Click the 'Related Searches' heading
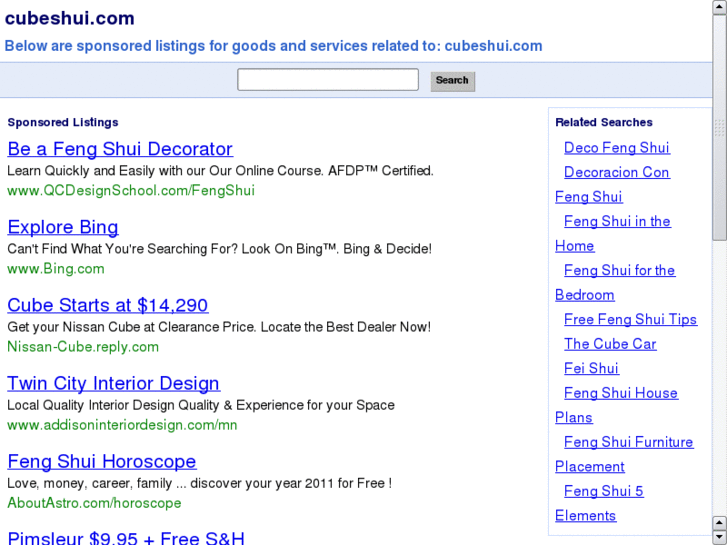 (604, 122)
